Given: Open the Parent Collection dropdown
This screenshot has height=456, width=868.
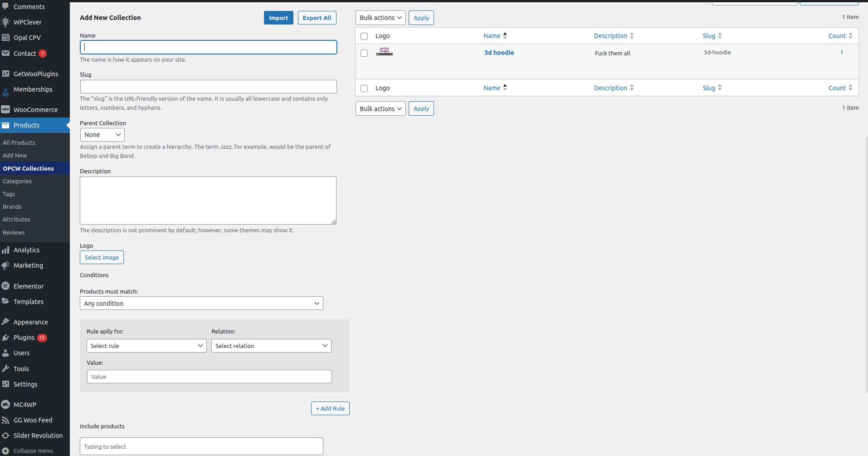Looking at the screenshot, I should (102, 135).
